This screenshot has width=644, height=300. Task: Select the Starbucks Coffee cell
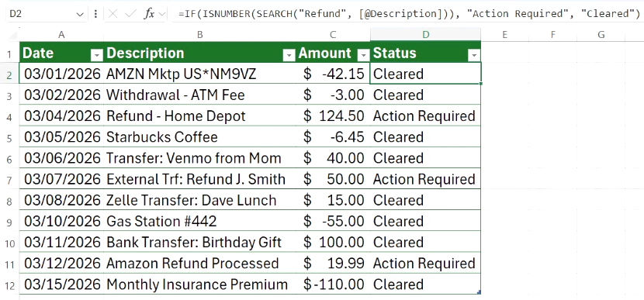199,137
